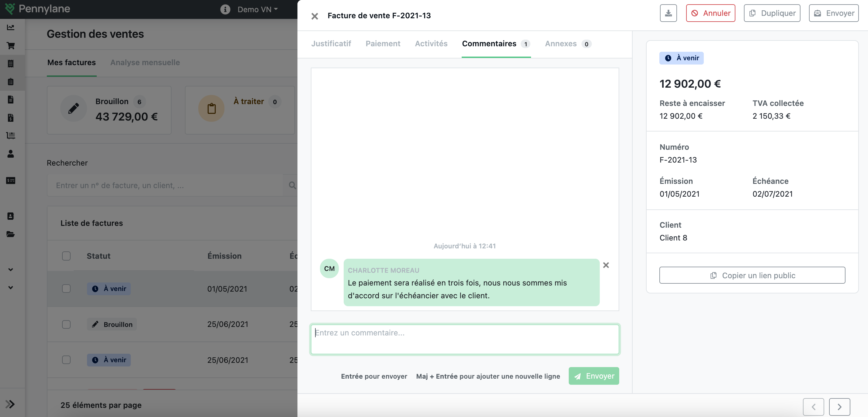Click the document file icon in sidebar

coord(10,100)
